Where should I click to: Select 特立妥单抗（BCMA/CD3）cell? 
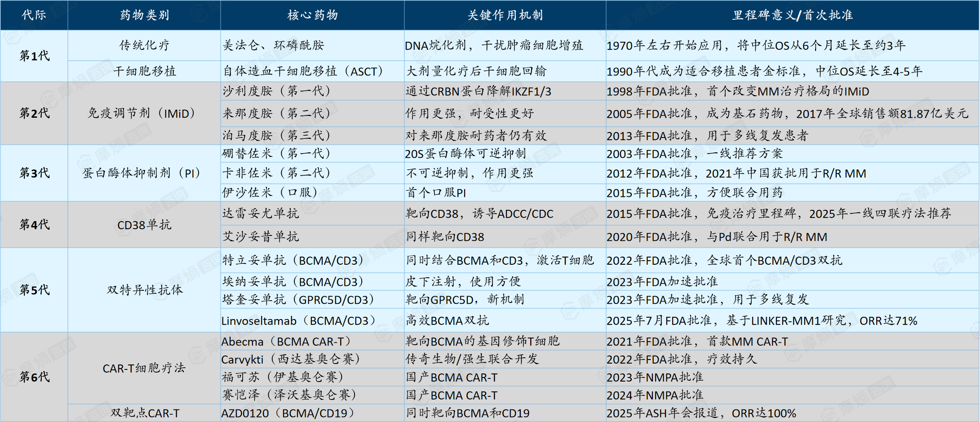point(312,260)
